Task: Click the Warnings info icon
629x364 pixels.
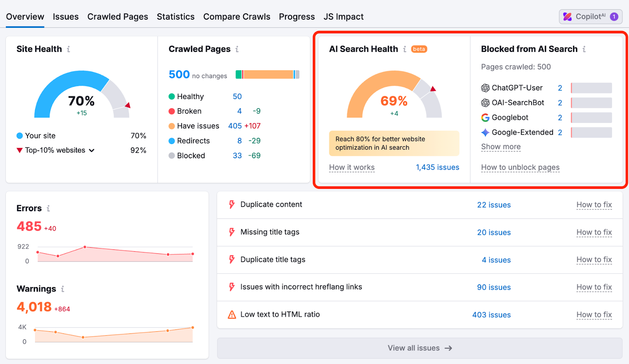Action: (x=62, y=289)
